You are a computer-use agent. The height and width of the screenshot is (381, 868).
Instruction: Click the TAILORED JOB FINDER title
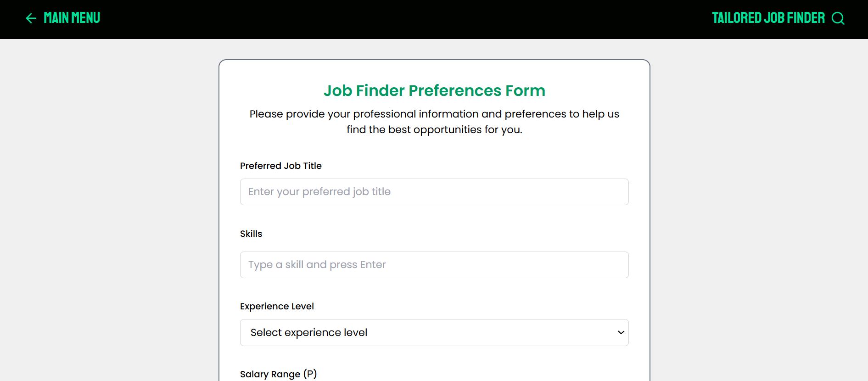tap(768, 18)
